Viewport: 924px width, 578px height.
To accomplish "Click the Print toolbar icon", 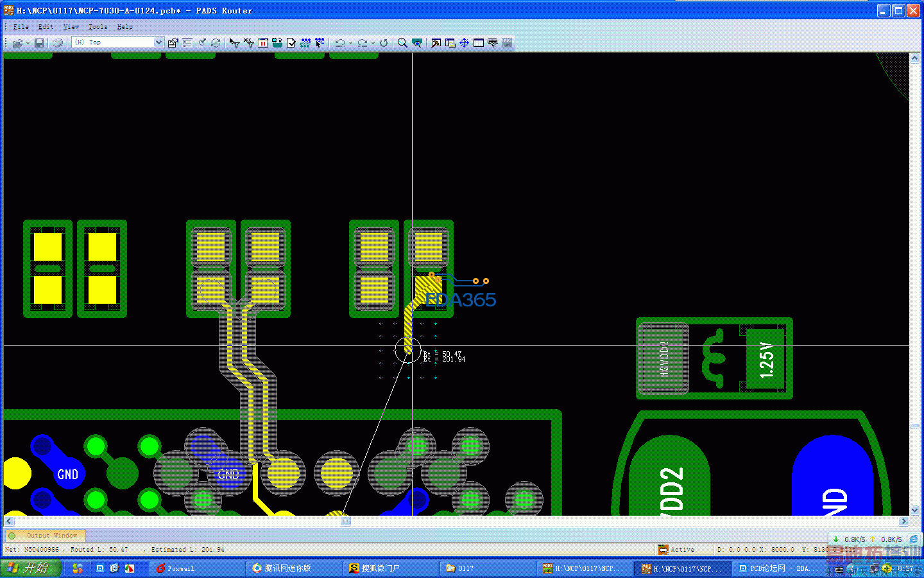I will pos(58,43).
